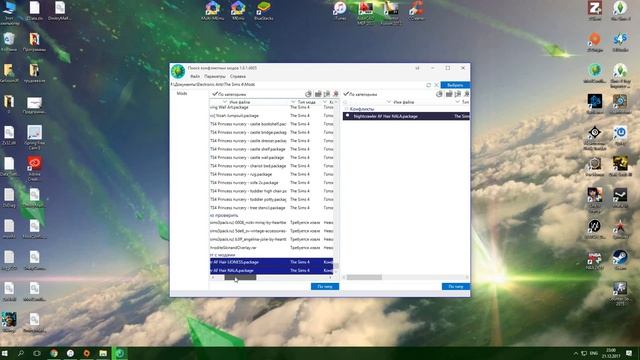This screenshot has height=360, width=640.
Task: Click the round chart icon in left pane toolbar
Action: click(x=309, y=94)
